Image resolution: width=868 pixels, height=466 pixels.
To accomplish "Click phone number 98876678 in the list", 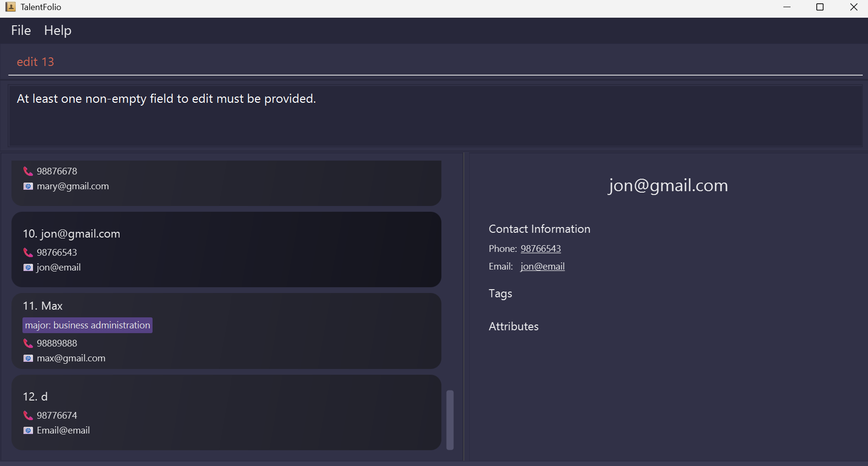I will coord(57,171).
